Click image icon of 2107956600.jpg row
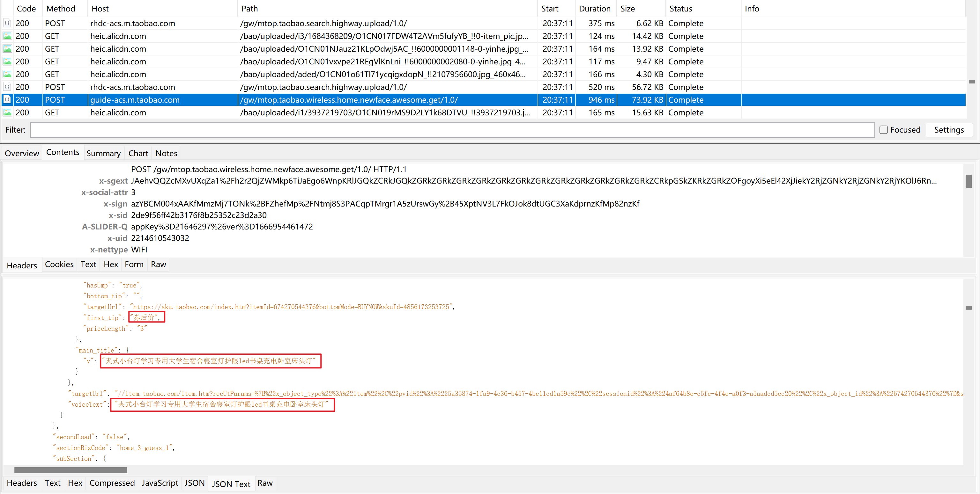The height and width of the screenshot is (494, 980). coord(7,74)
